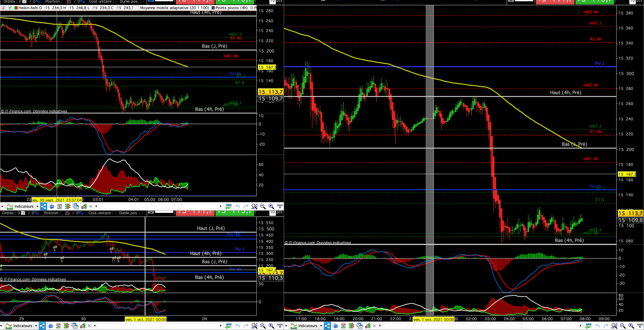
Task: Click red-green order book bars icon in bottom-left toolbar
Action: [66, 326]
